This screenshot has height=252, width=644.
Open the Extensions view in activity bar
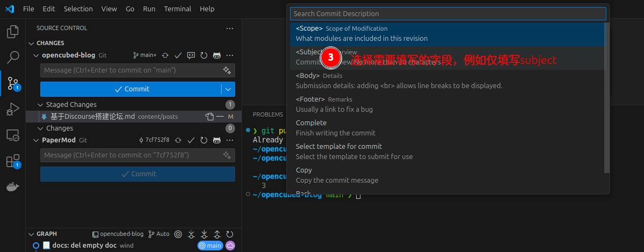12,161
